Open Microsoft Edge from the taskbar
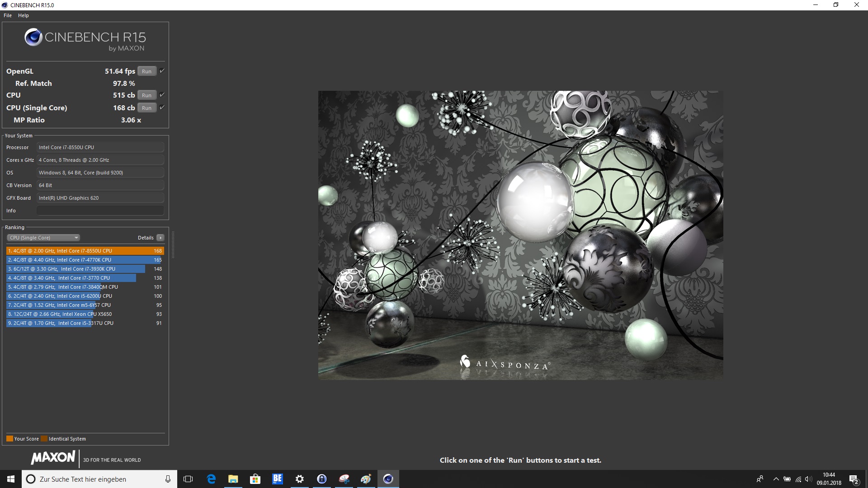Viewport: 868px width, 488px height. pos(211,479)
